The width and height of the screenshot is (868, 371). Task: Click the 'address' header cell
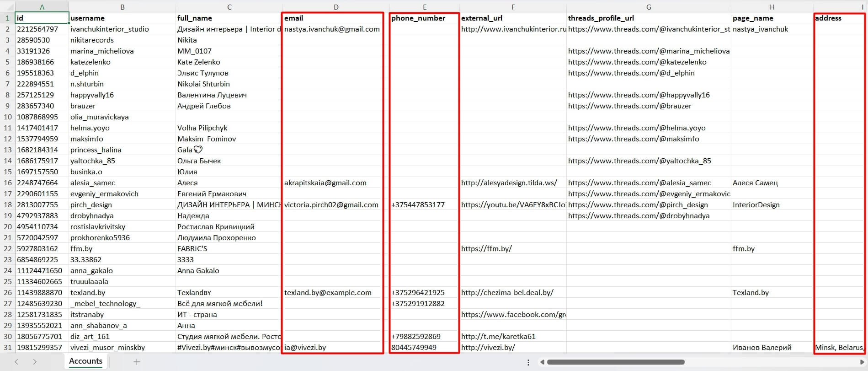click(x=840, y=18)
